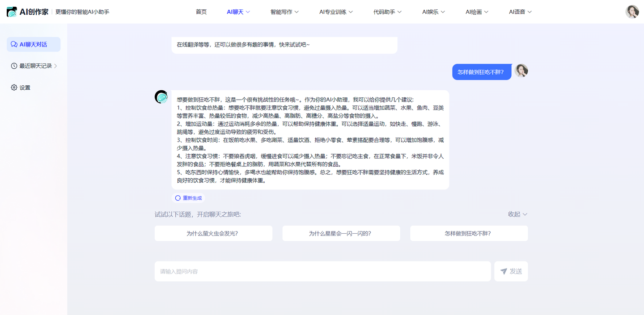Screen dimensions: 644x315
Task: Open the AI专业训练 menu
Action: tap(336, 12)
